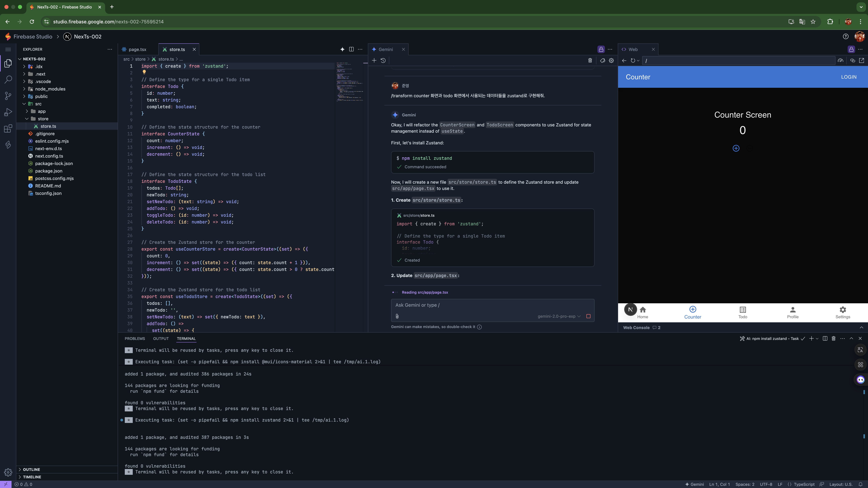Expand the node_modules folder
Image resolution: width=868 pixels, height=488 pixels.
pos(50,89)
